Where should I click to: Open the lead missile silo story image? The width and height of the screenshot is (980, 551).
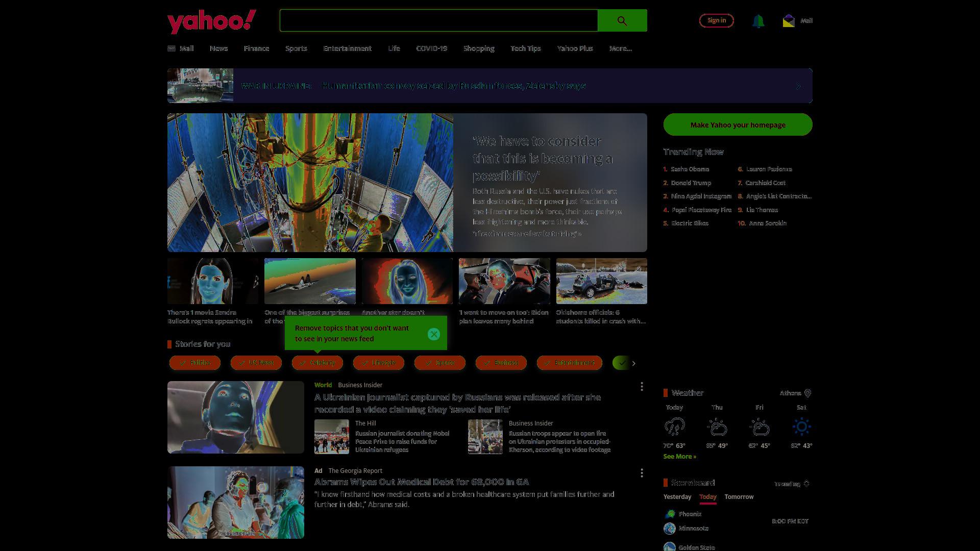coord(310,183)
